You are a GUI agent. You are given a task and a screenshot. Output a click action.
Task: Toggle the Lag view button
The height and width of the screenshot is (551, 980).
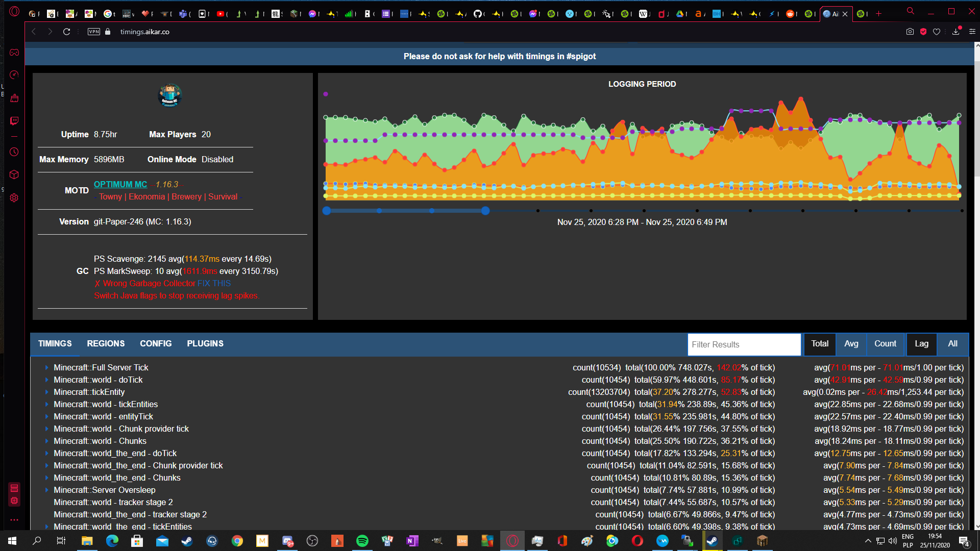coord(921,344)
